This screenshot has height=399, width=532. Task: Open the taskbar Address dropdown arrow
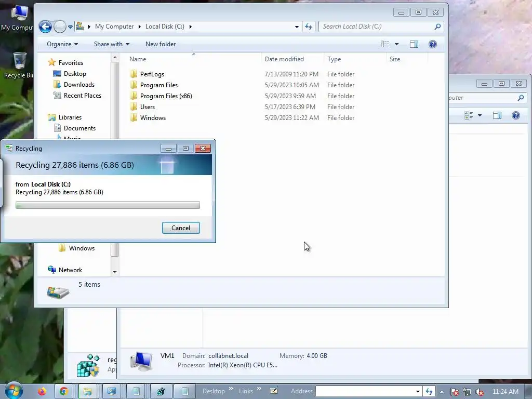pos(418,391)
